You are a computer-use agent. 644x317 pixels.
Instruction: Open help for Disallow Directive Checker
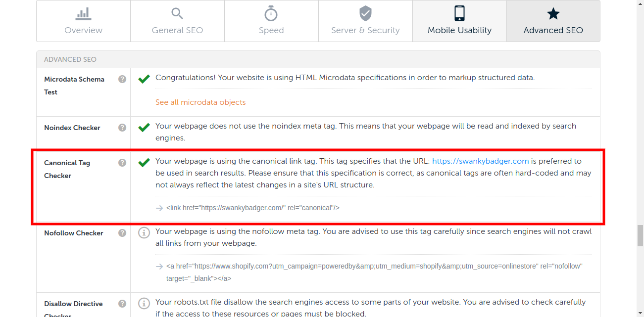(122, 304)
